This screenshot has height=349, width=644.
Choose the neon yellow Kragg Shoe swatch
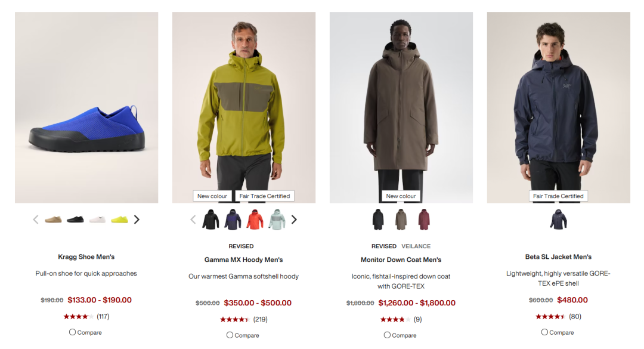coord(119,220)
